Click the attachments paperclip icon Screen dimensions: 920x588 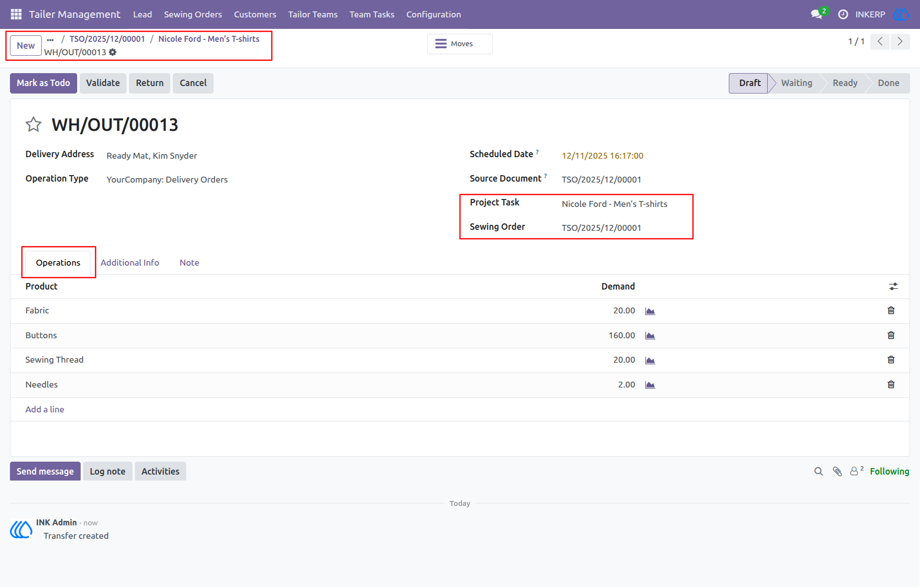pyautogui.click(x=837, y=472)
